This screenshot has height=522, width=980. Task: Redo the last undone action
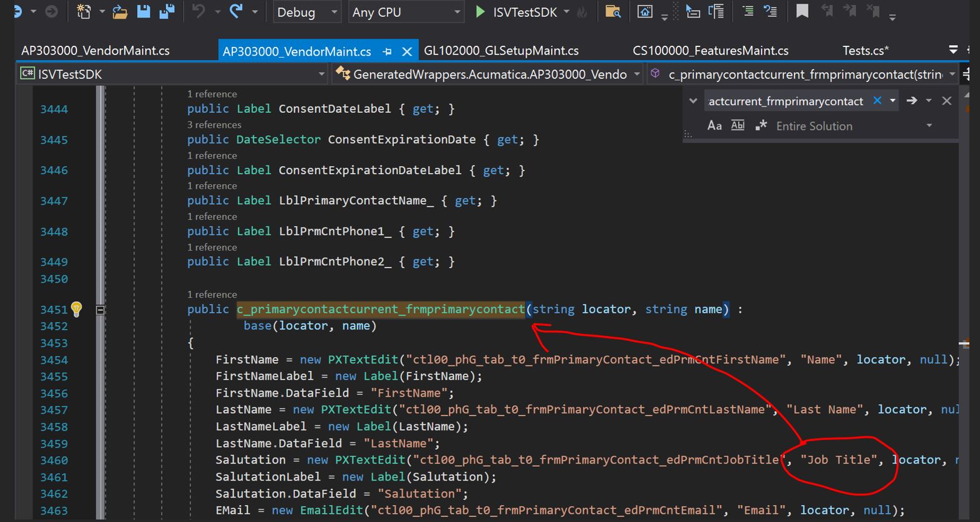[235, 11]
